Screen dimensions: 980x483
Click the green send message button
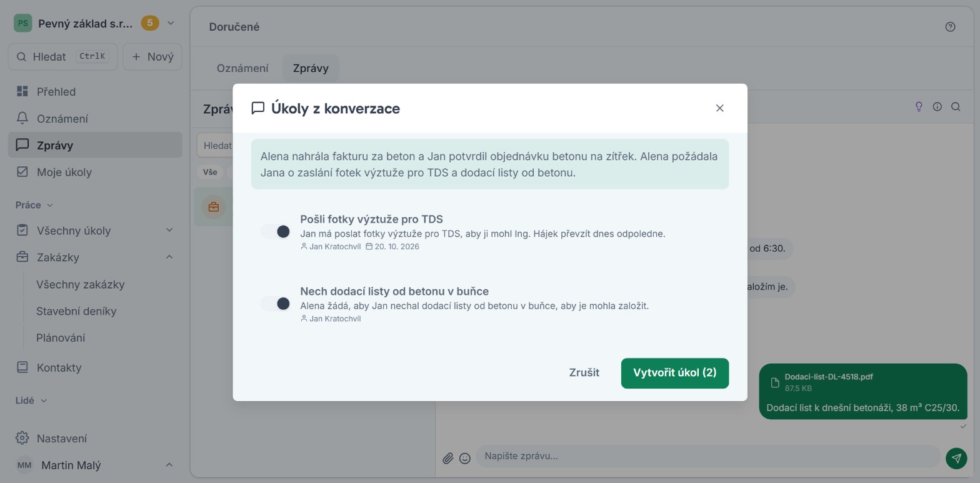coord(956,458)
